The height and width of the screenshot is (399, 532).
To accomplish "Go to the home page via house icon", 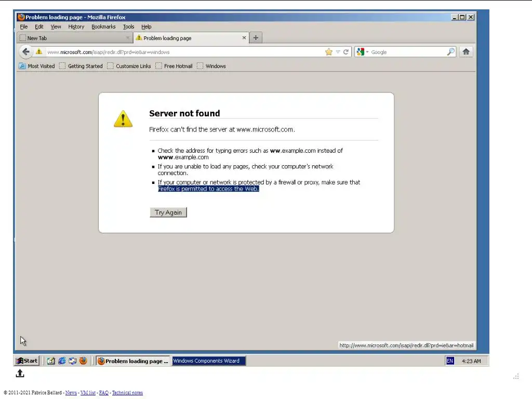I will (x=466, y=51).
